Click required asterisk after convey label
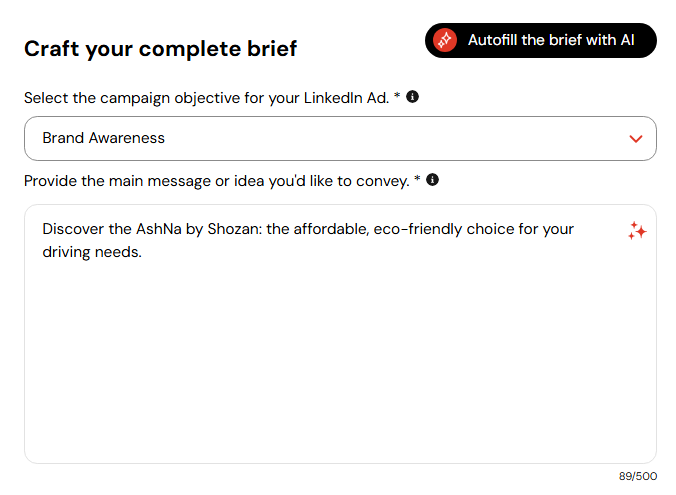 point(417,178)
